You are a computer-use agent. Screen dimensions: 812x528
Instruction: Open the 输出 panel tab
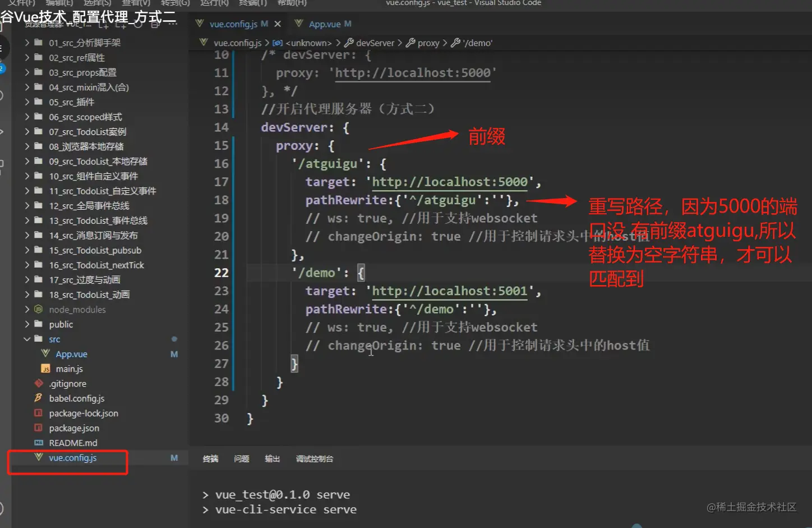tap(273, 459)
